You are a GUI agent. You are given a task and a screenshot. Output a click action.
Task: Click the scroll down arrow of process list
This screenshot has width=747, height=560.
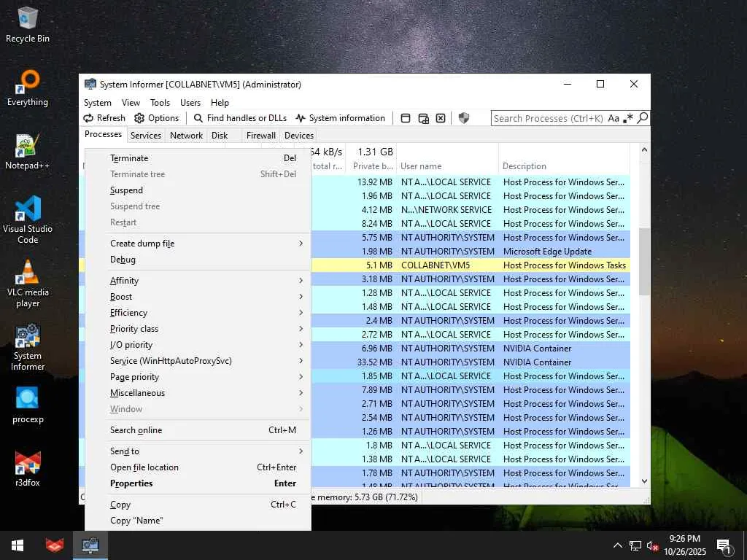coord(644,481)
